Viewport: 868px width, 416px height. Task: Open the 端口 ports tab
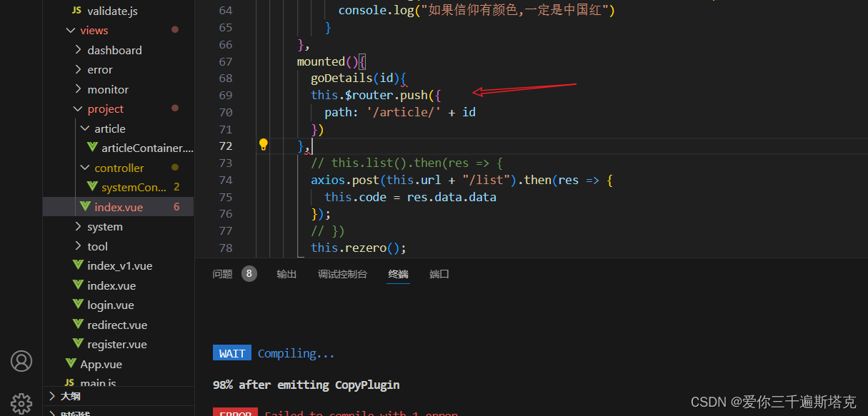[x=439, y=273]
